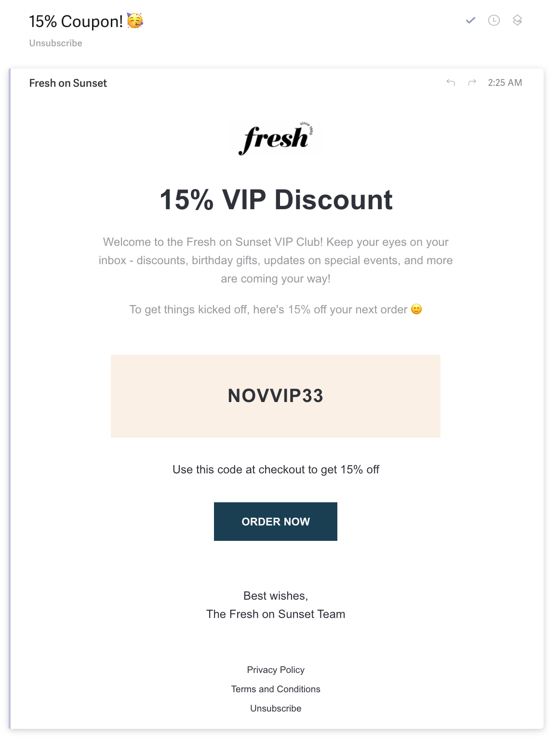Snooze email using the clock icon

pyautogui.click(x=493, y=20)
